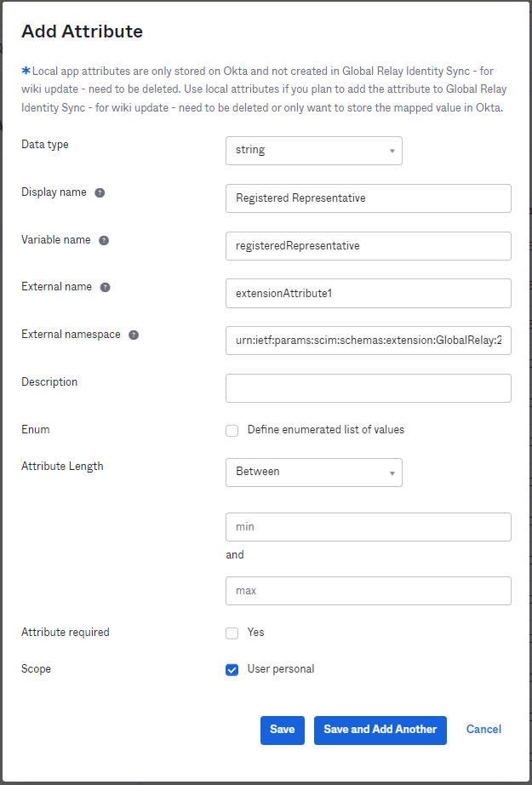Screen dimensions: 532x785
Task: Open the Data type 'string' dropdown
Action: [x=313, y=151]
